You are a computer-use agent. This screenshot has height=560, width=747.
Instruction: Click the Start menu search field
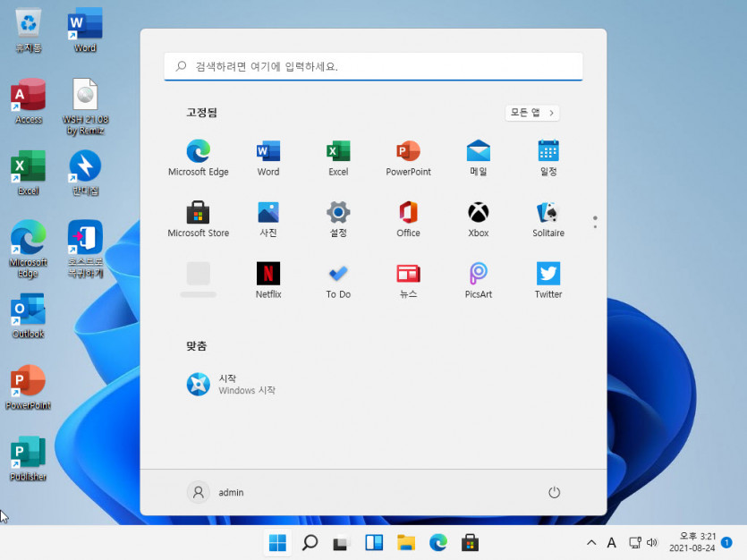pyautogui.click(x=373, y=66)
